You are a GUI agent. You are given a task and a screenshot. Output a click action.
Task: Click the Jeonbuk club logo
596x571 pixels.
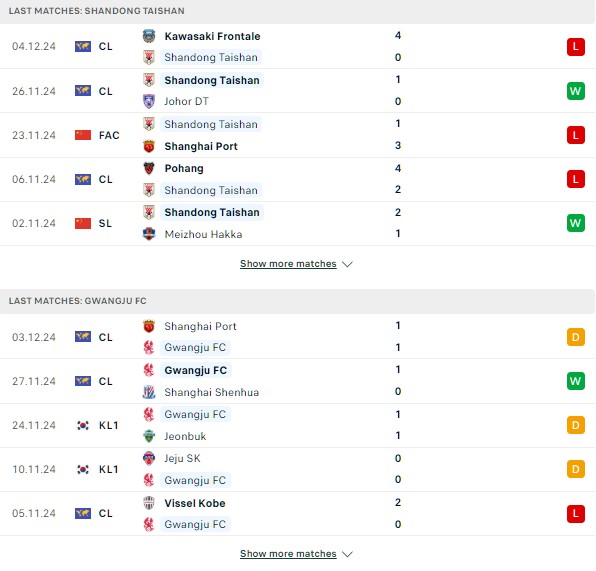[x=149, y=436]
